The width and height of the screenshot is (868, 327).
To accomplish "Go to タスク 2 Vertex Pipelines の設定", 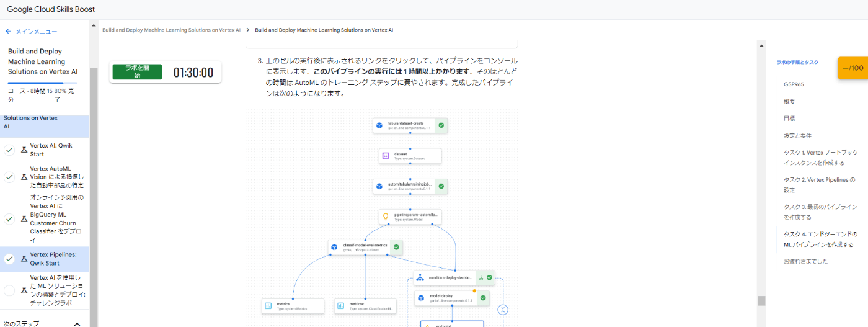I will point(819,184).
